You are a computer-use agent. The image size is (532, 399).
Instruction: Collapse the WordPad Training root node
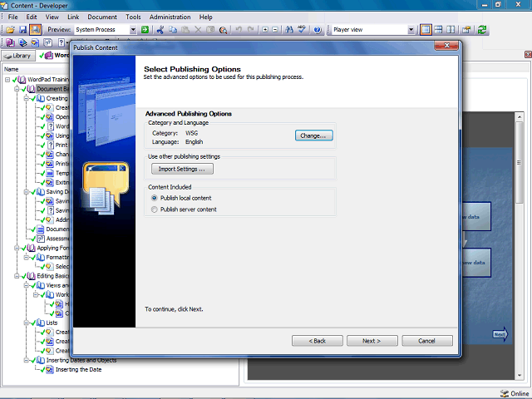7,80
